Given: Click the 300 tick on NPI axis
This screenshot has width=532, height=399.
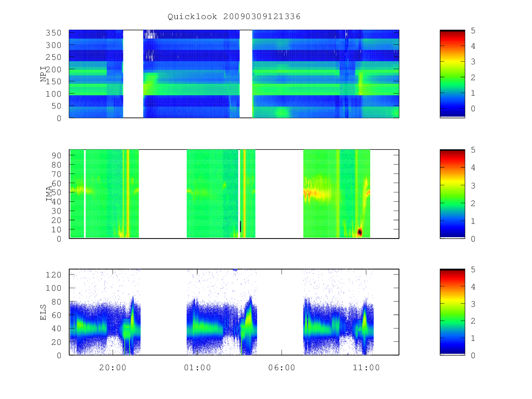Looking at the screenshot, I should point(55,45).
